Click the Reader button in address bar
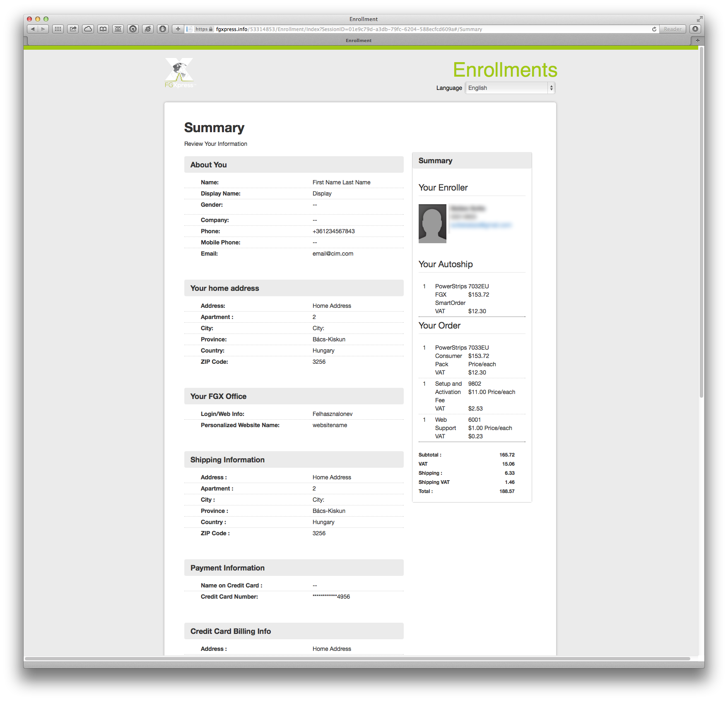728x701 pixels. (672, 29)
